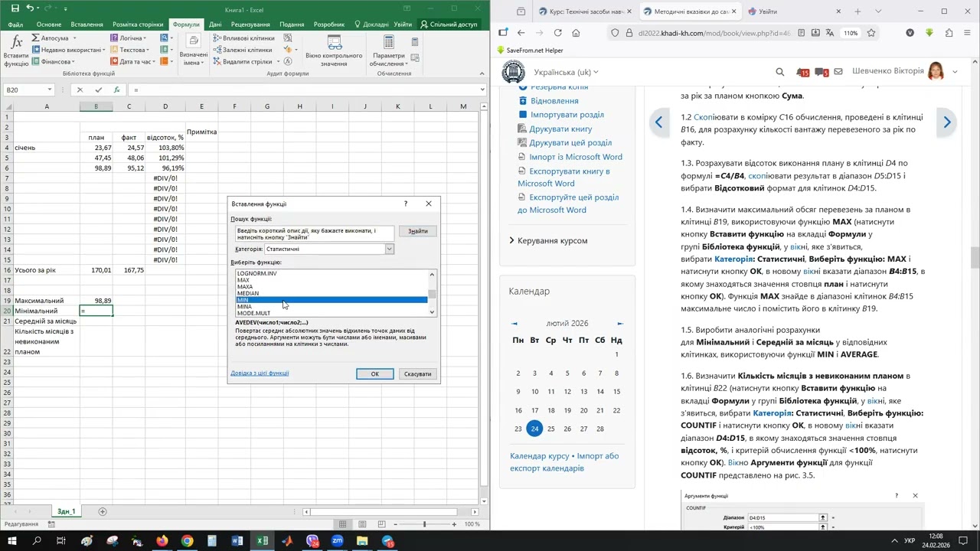Switch to the Основне ribbon tab

point(49,24)
